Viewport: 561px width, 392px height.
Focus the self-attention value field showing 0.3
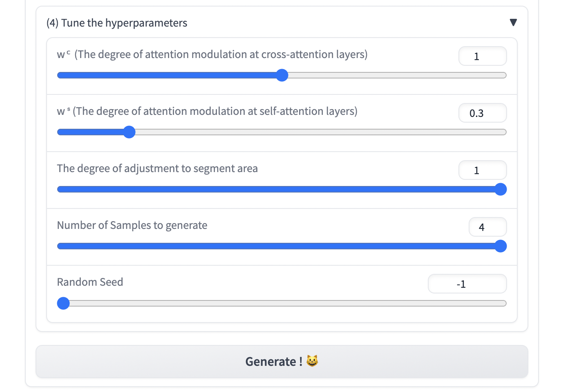(482, 113)
